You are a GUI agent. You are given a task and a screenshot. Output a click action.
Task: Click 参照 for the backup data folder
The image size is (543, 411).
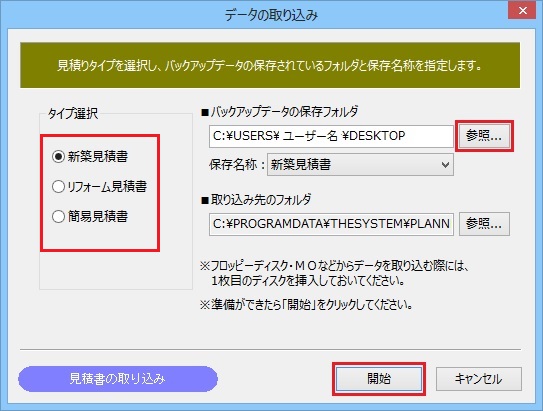(x=484, y=136)
